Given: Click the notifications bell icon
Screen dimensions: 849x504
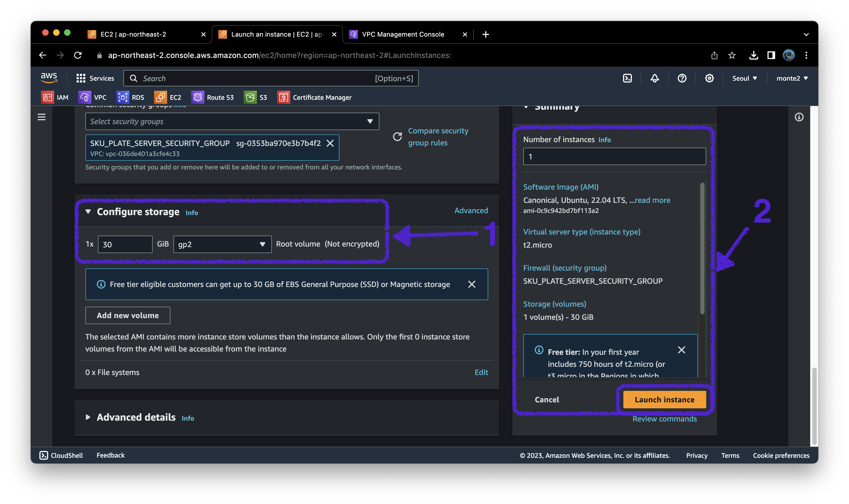Looking at the screenshot, I should pos(655,78).
